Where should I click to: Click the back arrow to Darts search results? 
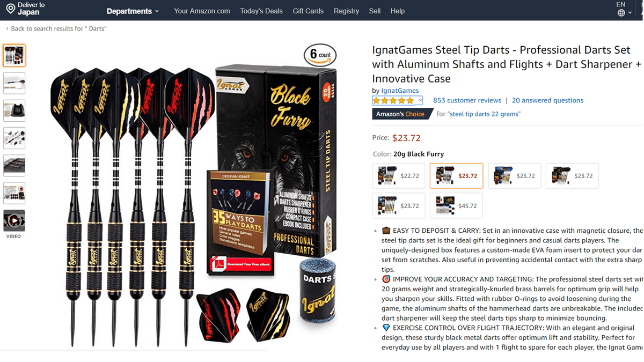[x=8, y=28]
